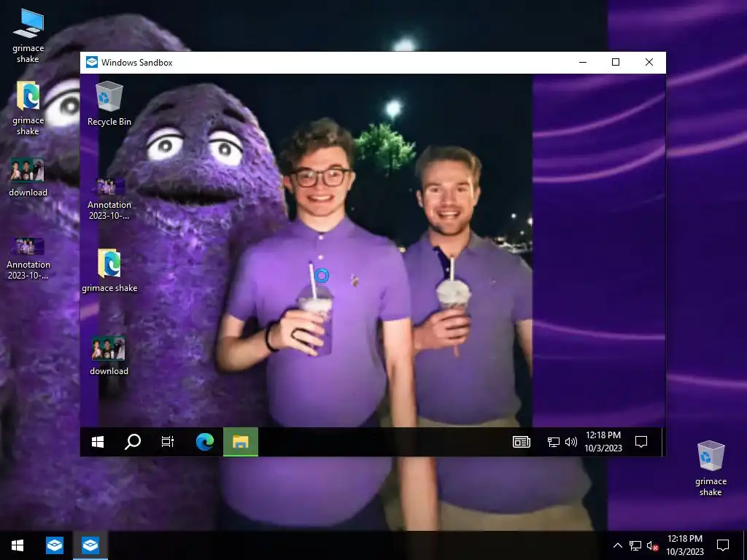Screen dimensions: 747x560
Task: Open Task View in the Sandbox taskbar
Action: click(x=167, y=442)
